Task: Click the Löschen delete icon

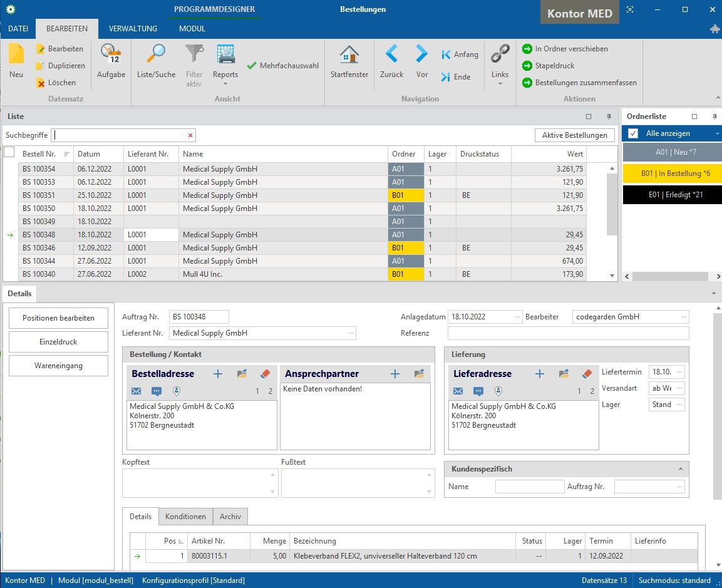Action: [41, 83]
